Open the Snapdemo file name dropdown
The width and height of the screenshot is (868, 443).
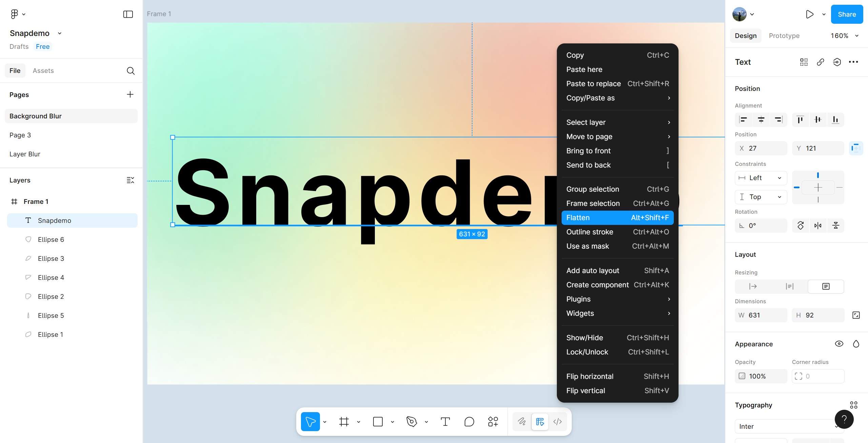pos(60,33)
